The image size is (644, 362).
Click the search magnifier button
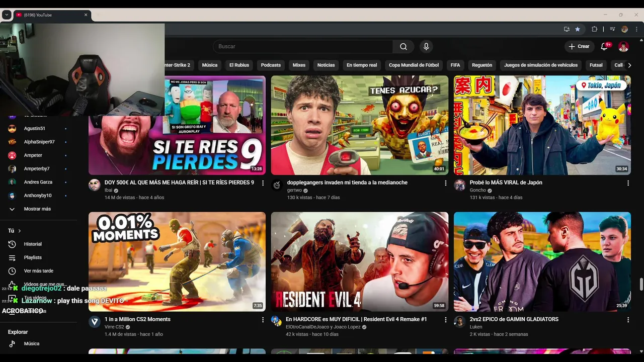click(x=404, y=46)
